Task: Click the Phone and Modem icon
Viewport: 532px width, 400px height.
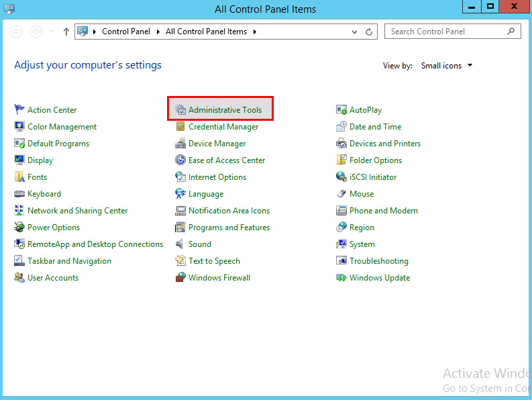Action: click(x=341, y=210)
